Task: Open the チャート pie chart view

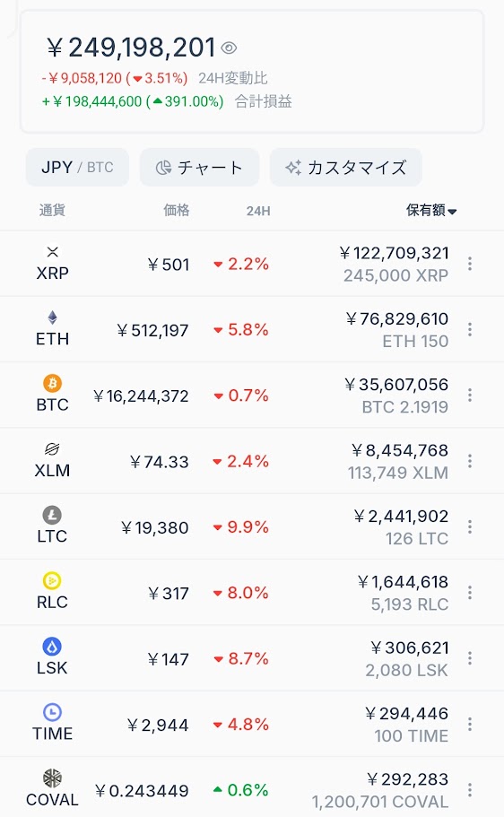Action: pyautogui.click(x=199, y=167)
